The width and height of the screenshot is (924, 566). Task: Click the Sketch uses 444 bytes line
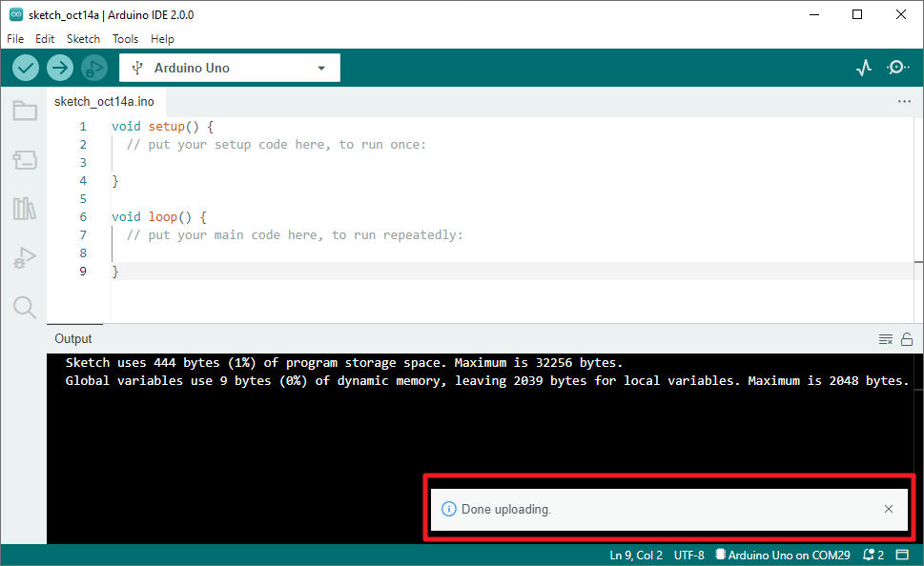click(344, 363)
